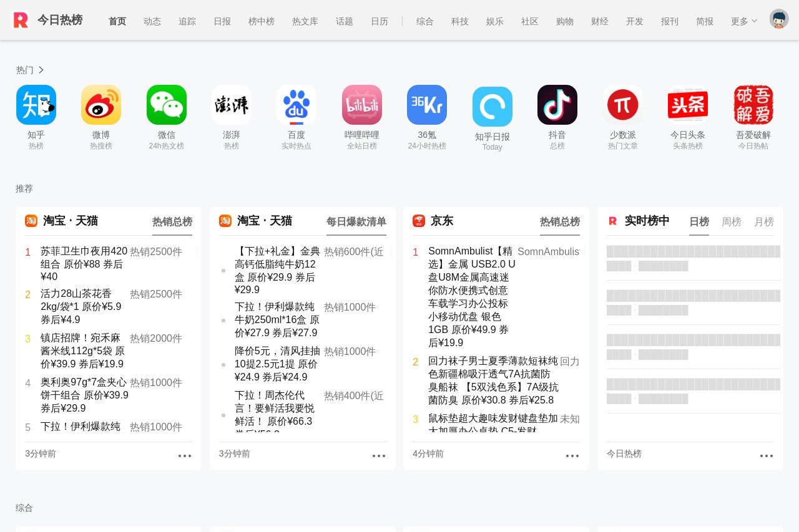
Task: Click the user avatar in top right
Action: tap(779, 19)
